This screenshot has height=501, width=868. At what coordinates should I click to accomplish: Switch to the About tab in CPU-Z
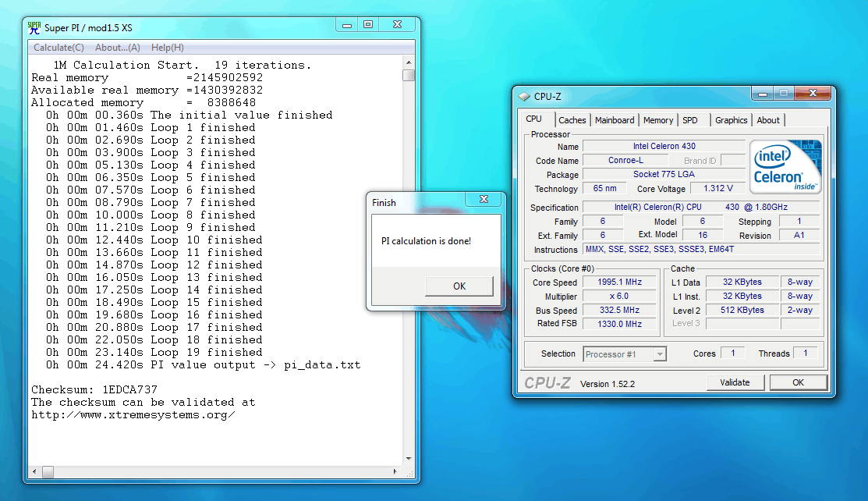(768, 120)
